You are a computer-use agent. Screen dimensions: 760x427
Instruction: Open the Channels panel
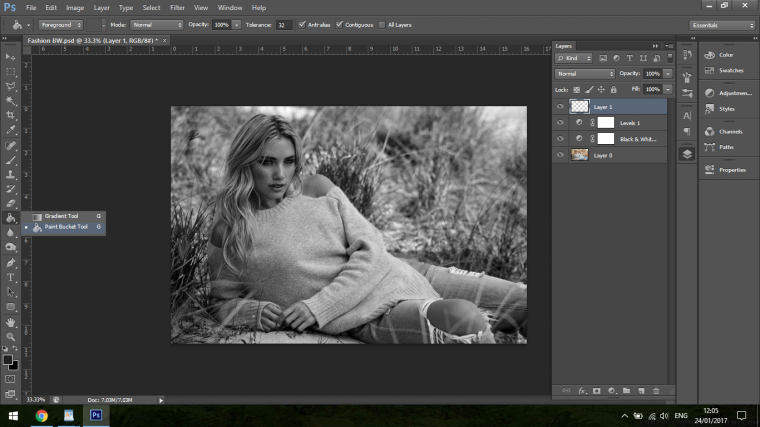(730, 132)
